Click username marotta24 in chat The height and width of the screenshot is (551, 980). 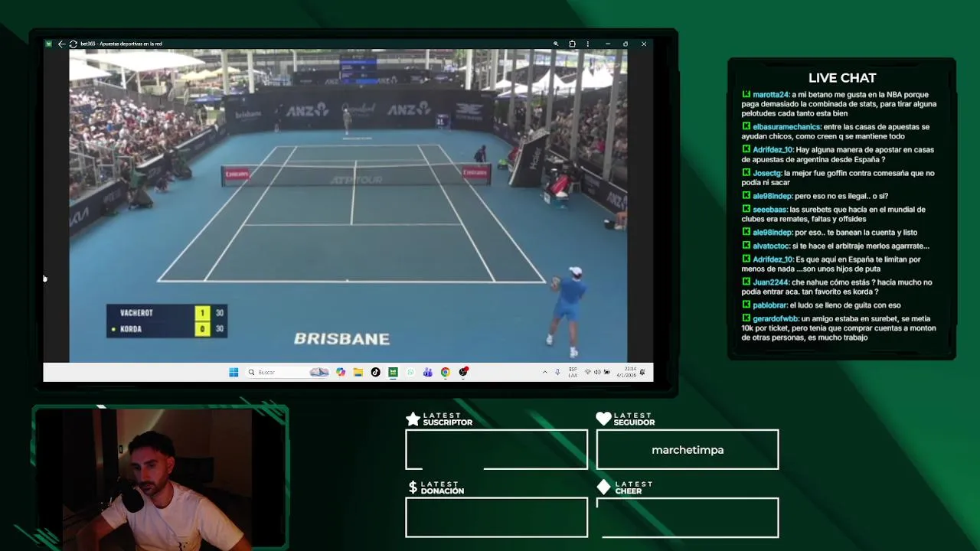(770, 95)
